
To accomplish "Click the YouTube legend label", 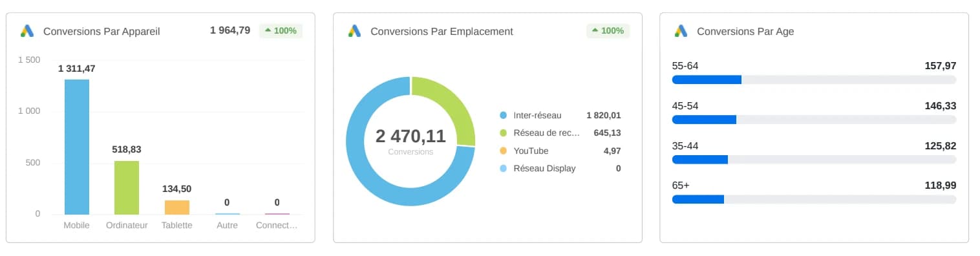I will (x=531, y=151).
